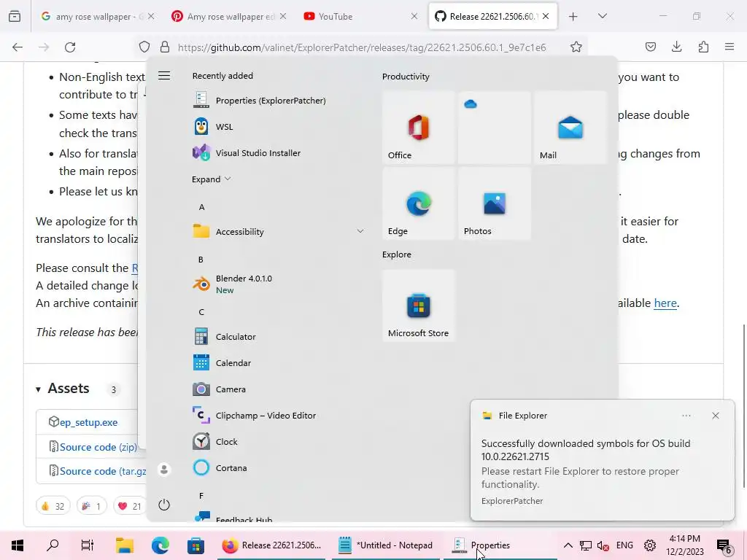
Task: Click the tracking protection shield icon
Action: click(x=144, y=47)
